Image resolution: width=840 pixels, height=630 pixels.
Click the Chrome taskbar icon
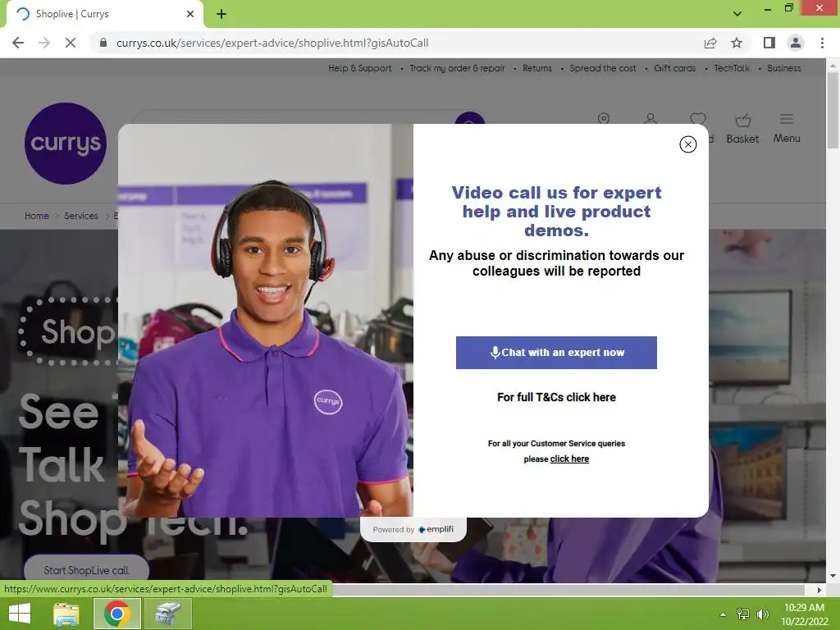(117, 614)
